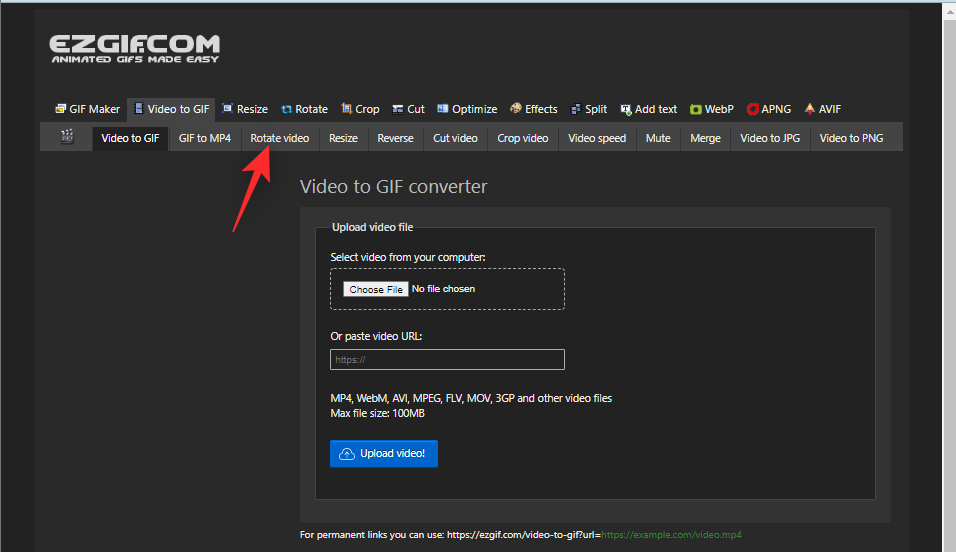
Task: Click the APNG red icon
Action: 752,109
